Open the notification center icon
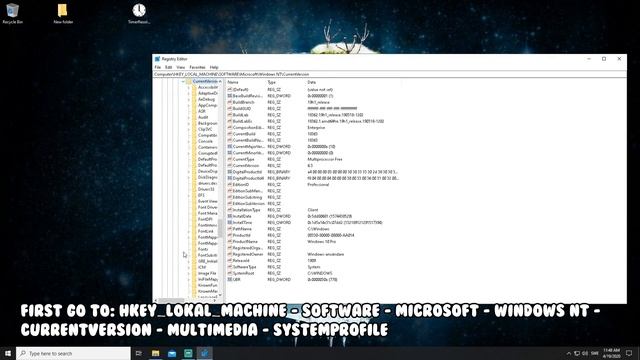Screen dimensions: 640x360 [629, 353]
